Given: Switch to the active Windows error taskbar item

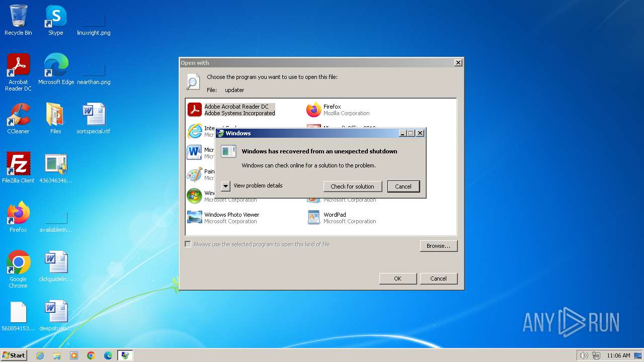Looking at the screenshot, I should click(x=125, y=355).
